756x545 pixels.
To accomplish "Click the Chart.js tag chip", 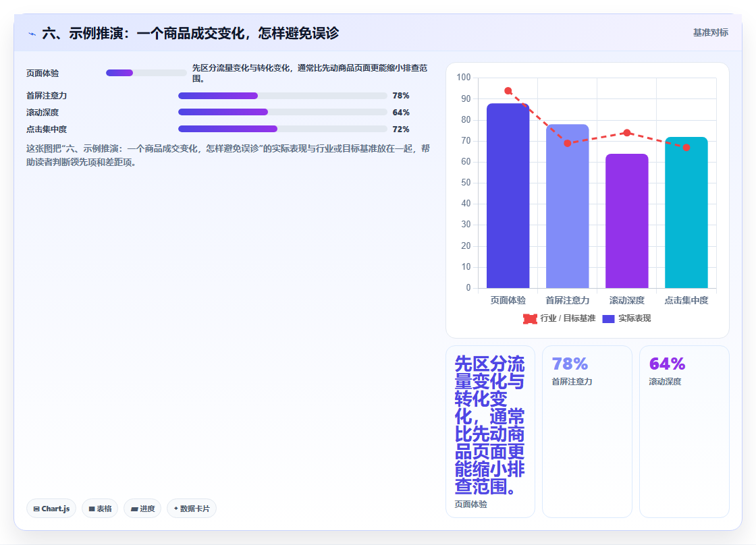I will coord(51,509).
